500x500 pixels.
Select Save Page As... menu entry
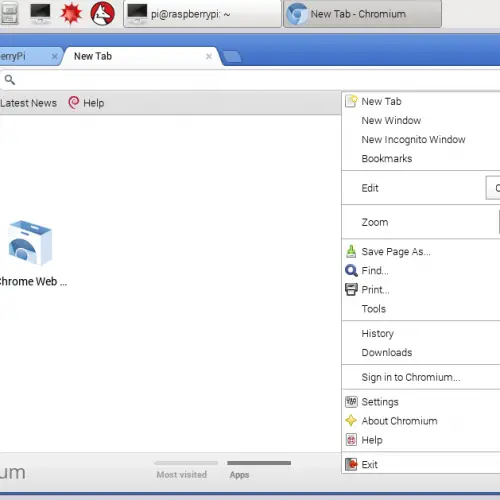click(421, 251)
